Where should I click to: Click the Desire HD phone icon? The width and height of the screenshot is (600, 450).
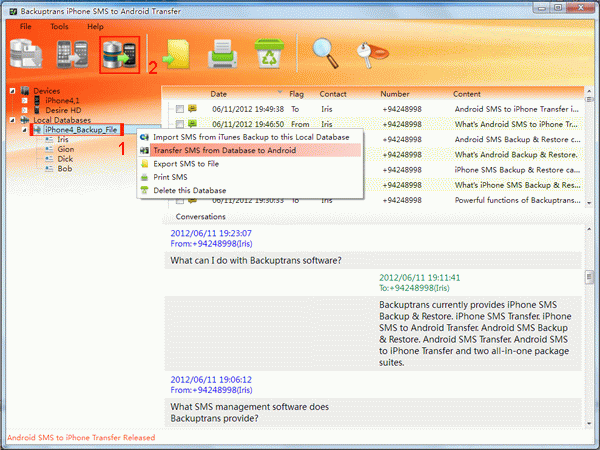(37, 110)
